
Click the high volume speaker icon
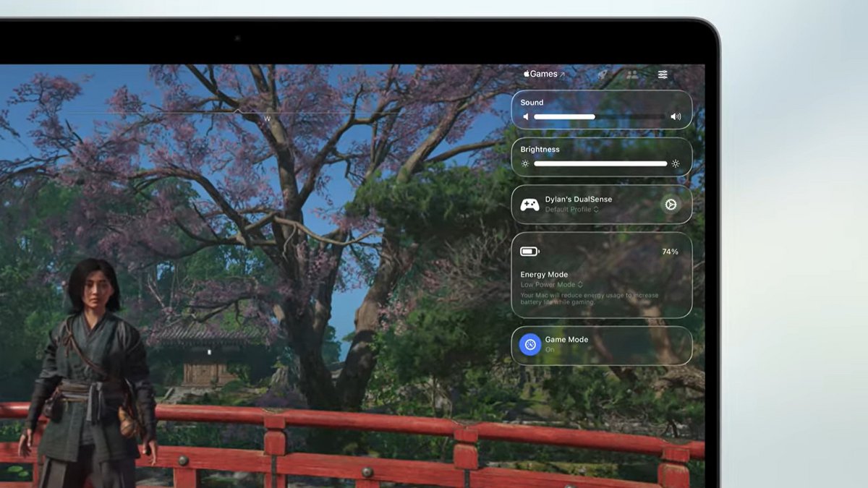(676, 116)
